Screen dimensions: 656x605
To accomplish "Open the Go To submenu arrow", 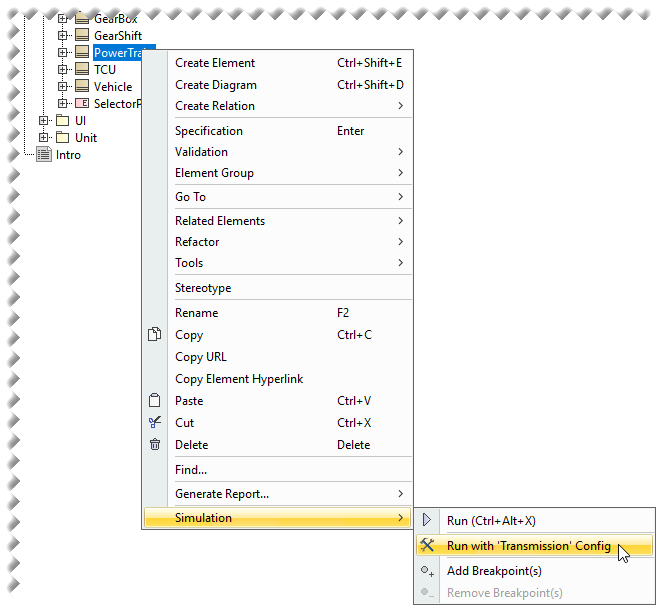I will click(x=400, y=196).
